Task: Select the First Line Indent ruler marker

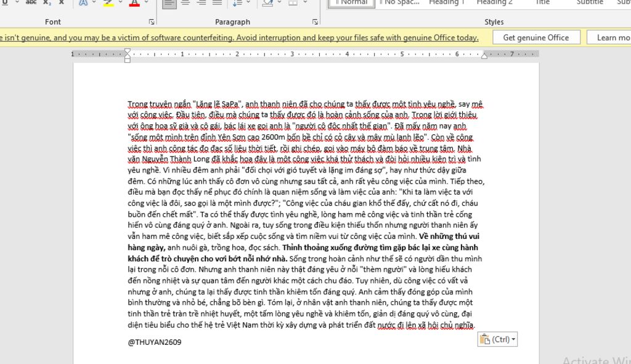Action: [128, 51]
